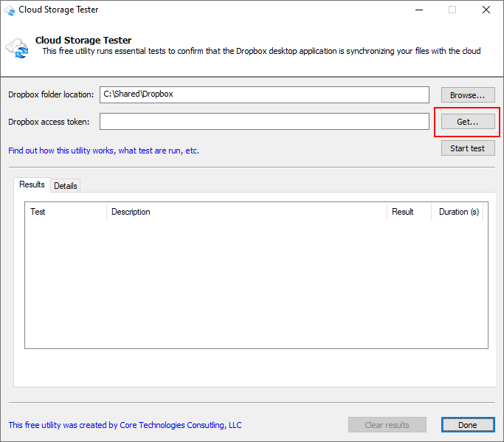
Task: Close the Cloud Storage Tester window
Action: click(486, 10)
